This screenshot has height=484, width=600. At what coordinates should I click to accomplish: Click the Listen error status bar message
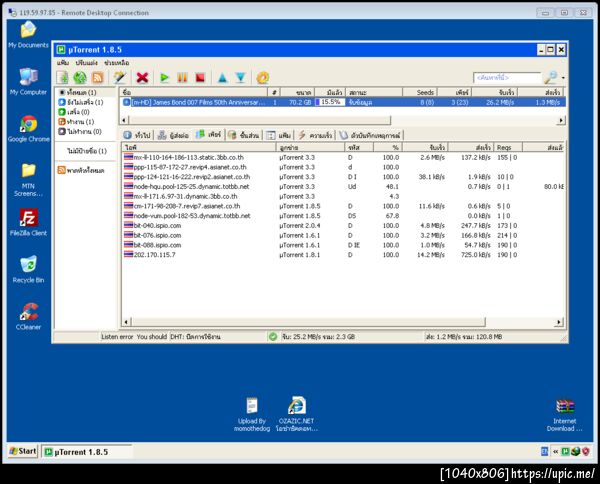pyautogui.click(x=134, y=337)
